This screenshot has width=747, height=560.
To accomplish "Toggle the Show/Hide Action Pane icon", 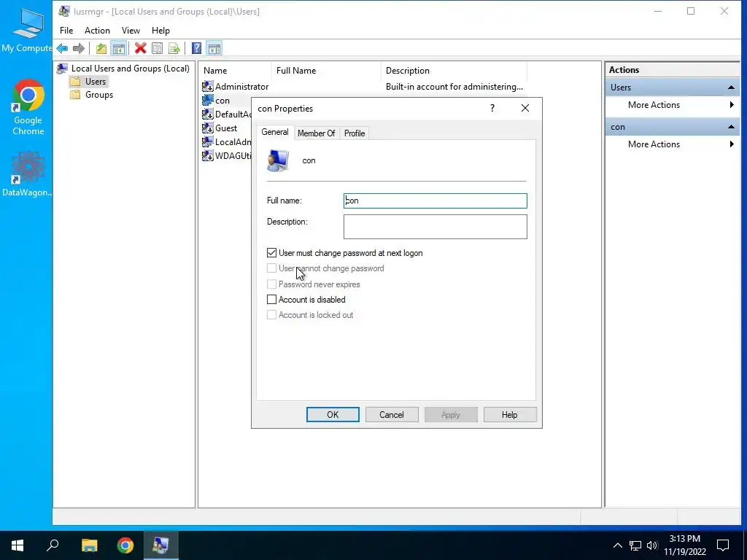I will (214, 48).
